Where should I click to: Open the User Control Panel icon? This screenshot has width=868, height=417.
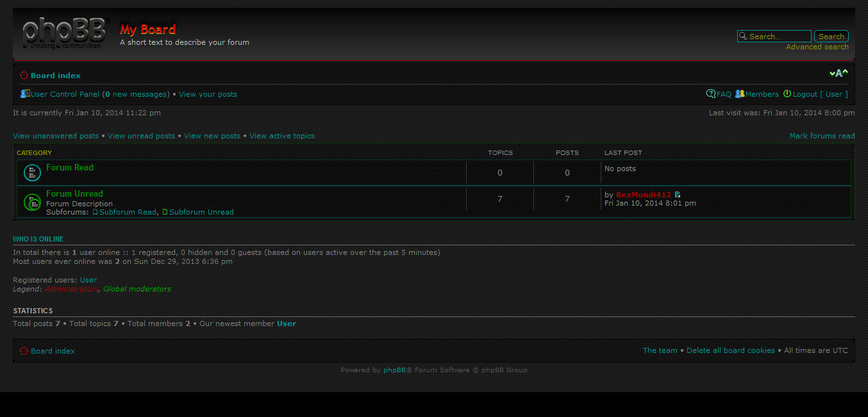coord(24,94)
